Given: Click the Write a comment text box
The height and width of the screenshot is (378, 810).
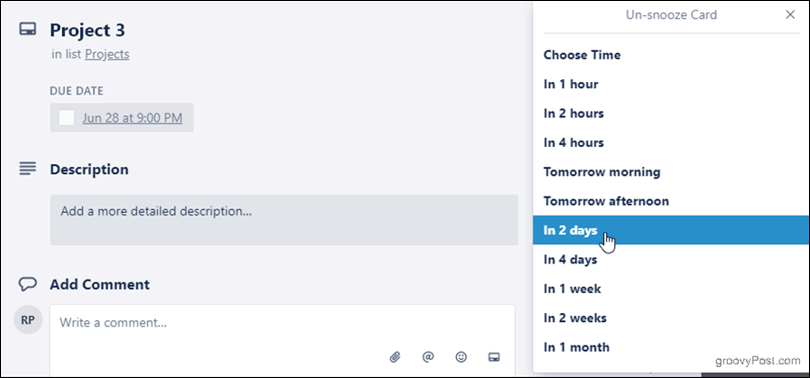Looking at the screenshot, I should pos(283,323).
